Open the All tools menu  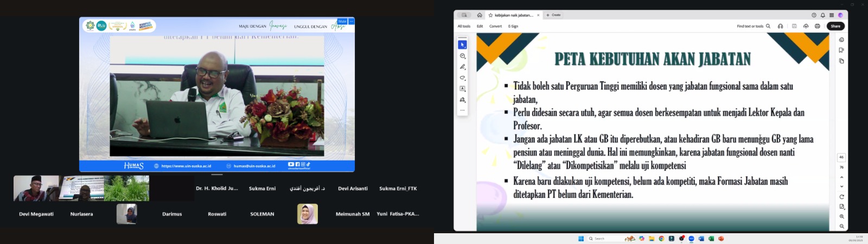pos(464,26)
